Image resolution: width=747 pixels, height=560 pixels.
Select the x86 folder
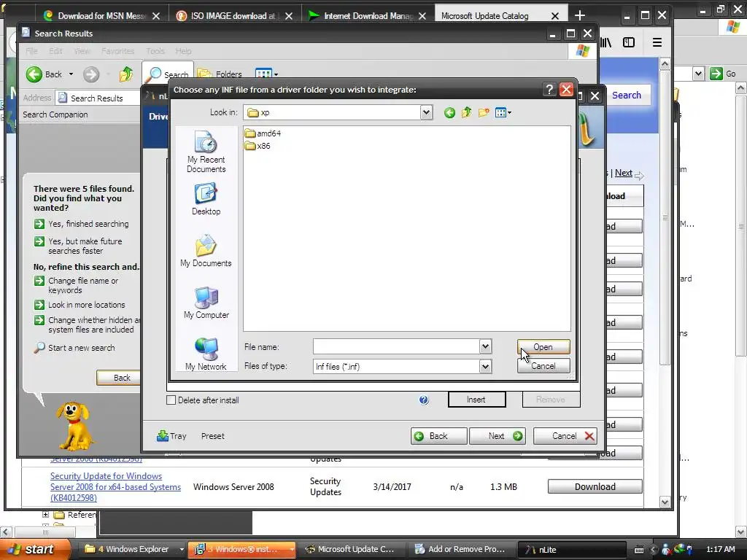pos(258,146)
